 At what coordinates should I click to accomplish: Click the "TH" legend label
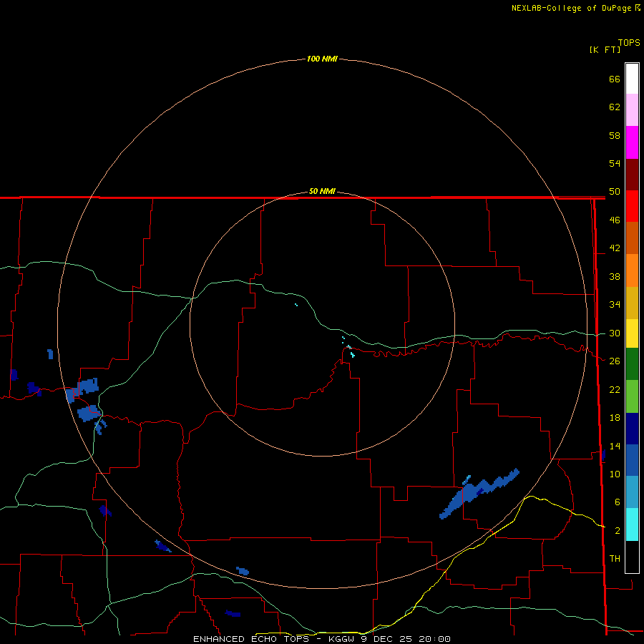(615, 559)
